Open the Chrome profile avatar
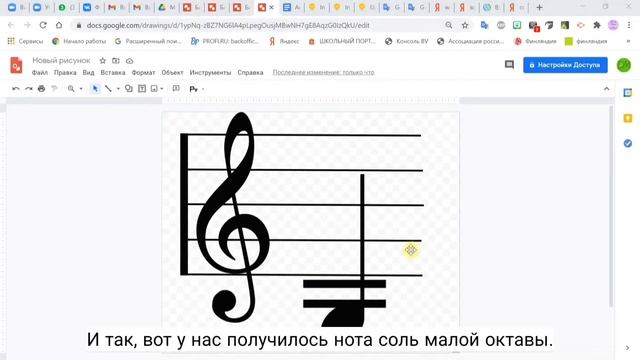Image resolution: width=640 pixels, height=360 pixels. pos(613,25)
